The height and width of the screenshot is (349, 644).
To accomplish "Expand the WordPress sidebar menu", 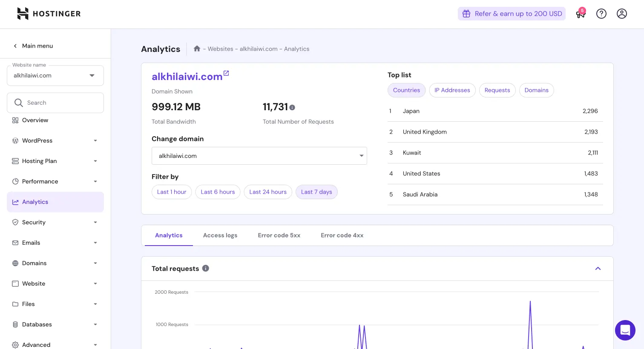I will 95,140.
